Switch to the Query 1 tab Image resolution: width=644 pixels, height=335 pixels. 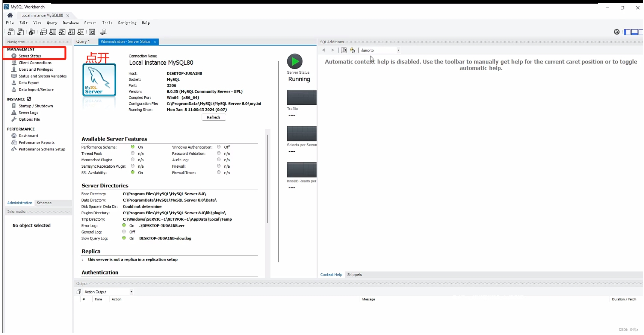83,42
